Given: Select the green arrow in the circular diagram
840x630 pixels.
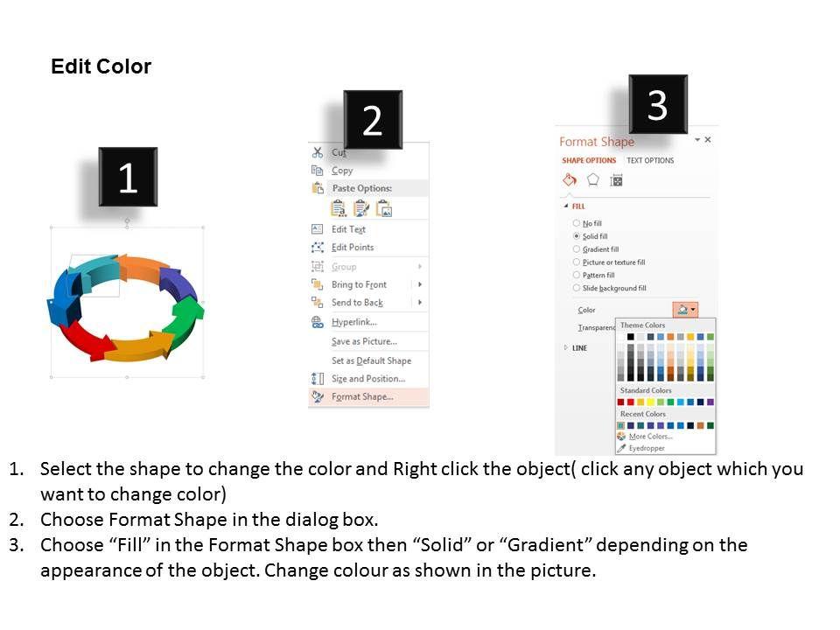Looking at the screenshot, I should 187,318.
